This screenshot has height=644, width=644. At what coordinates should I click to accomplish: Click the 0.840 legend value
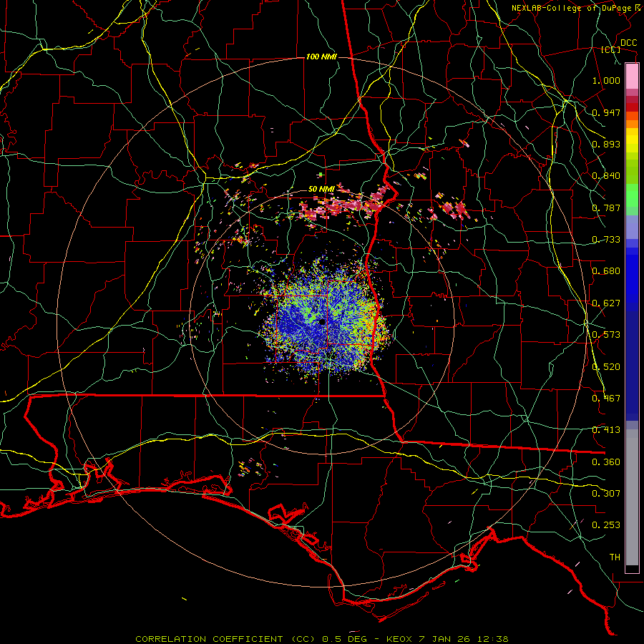(x=606, y=176)
